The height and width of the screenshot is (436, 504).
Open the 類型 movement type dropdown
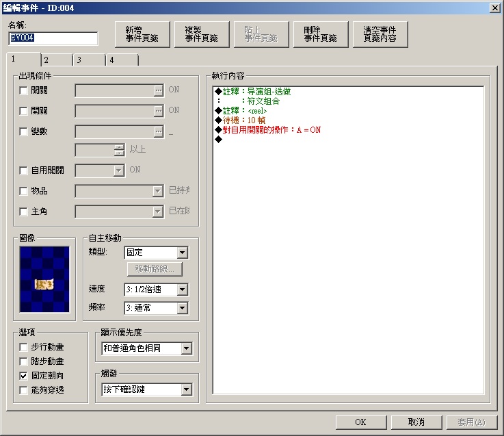(x=156, y=253)
